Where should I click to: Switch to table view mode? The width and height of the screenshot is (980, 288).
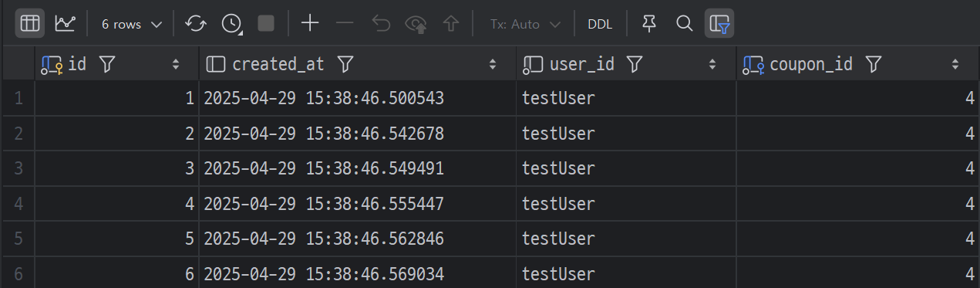[30, 24]
